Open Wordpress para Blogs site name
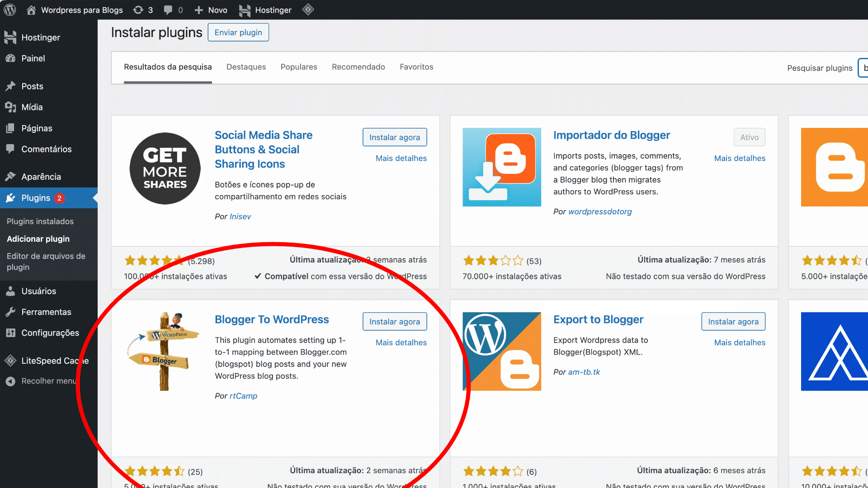Viewport: 868px width, 488px height. click(x=82, y=10)
